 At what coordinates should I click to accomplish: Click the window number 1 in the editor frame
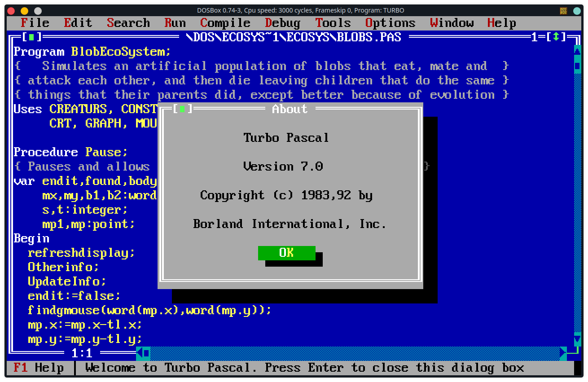pyautogui.click(x=535, y=37)
